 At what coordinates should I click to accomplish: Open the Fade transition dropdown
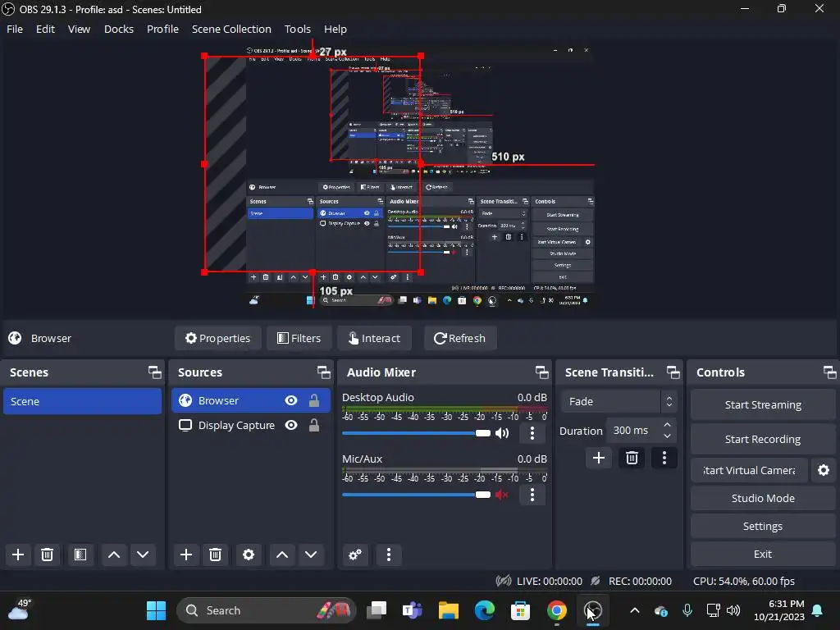coord(619,401)
